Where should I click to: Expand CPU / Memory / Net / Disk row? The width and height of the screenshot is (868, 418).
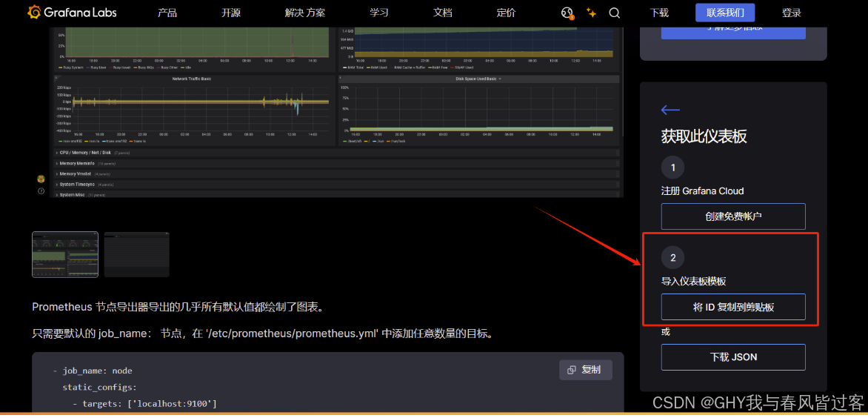(338, 152)
